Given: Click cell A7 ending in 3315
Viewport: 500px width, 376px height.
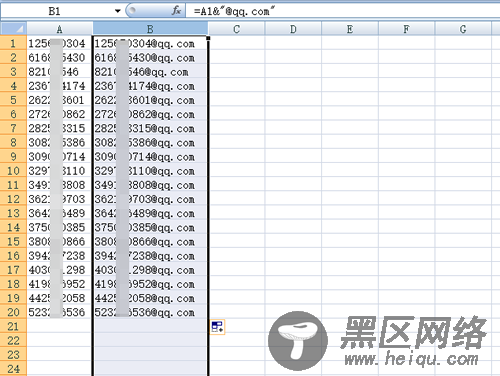Looking at the screenshot, I should click(59, 128).
